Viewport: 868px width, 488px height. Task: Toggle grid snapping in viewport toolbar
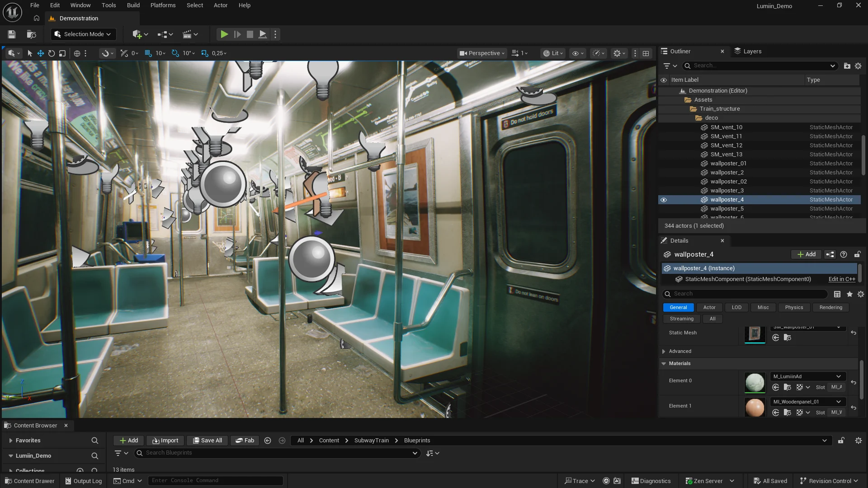(148, 53)
